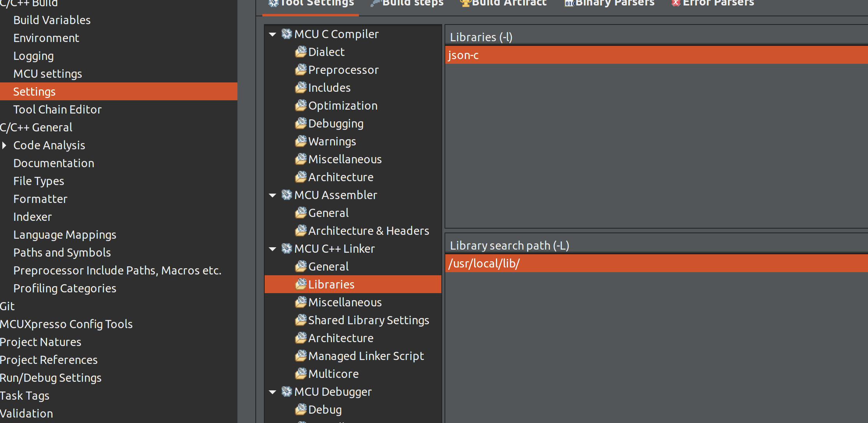Collapse the MCU C Compiler tree node
Screen dimensions: 868x423
(272, 34)
